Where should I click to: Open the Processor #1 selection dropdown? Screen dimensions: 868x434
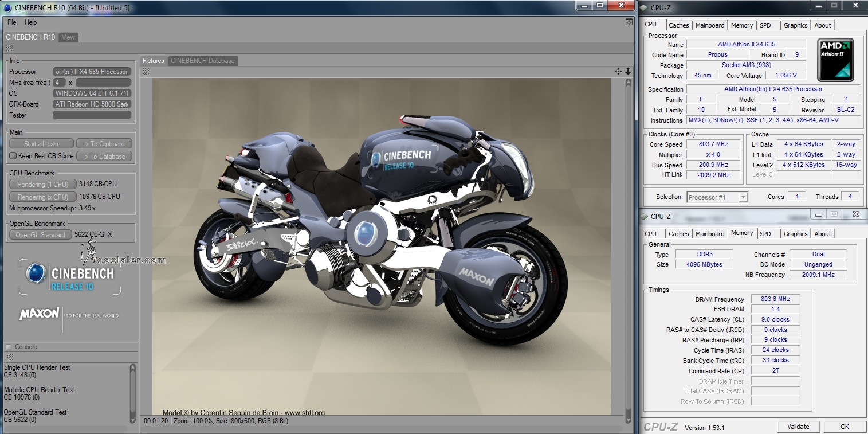click(717, 197)
